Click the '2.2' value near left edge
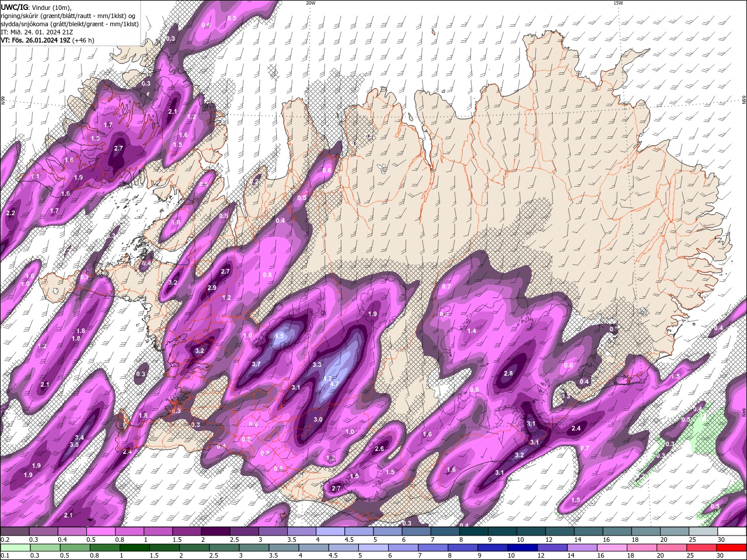Viewport: 747px width, 560px height. (11, 213)
